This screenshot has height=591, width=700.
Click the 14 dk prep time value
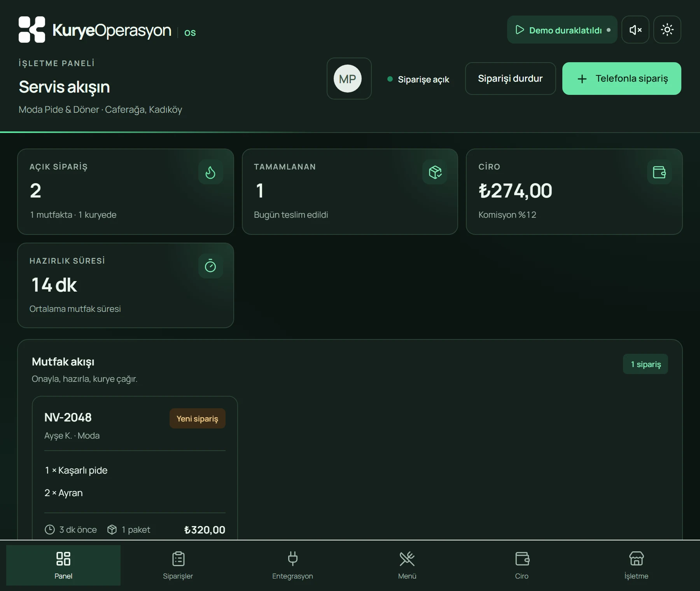54,285
